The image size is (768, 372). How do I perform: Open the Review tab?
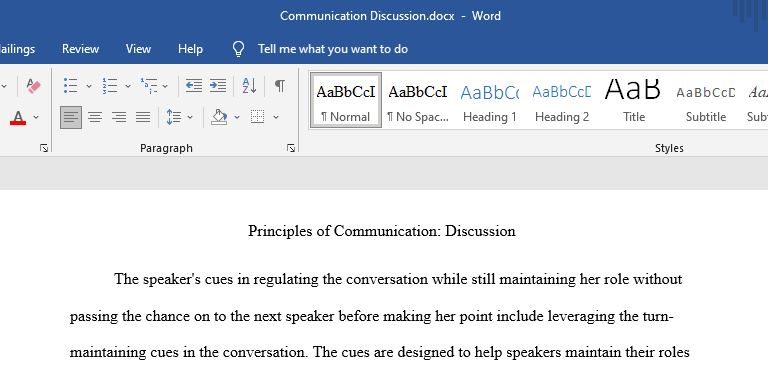tap(80, 49)
